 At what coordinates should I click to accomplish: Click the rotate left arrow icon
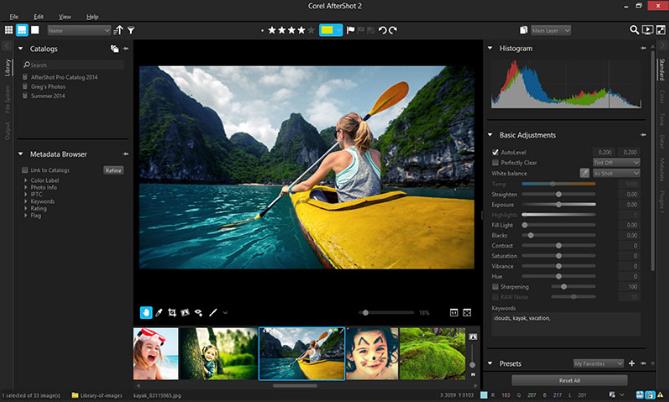382,30
